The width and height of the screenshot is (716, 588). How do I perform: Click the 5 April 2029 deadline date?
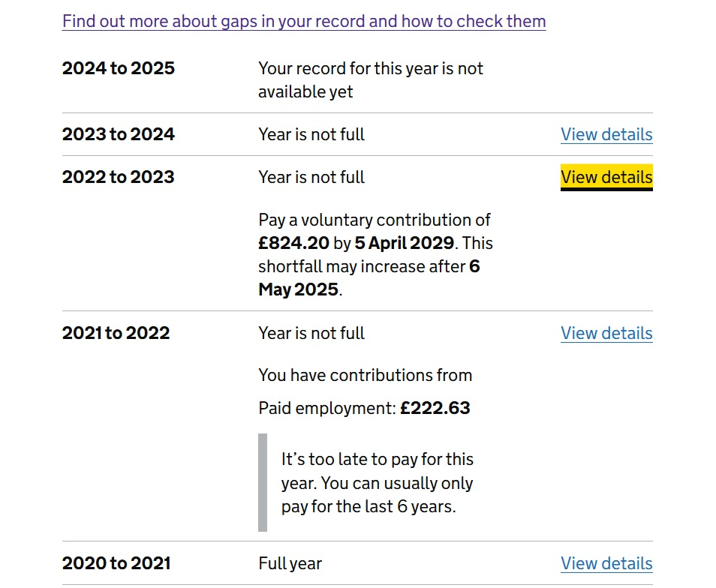(x=404, y=243)
